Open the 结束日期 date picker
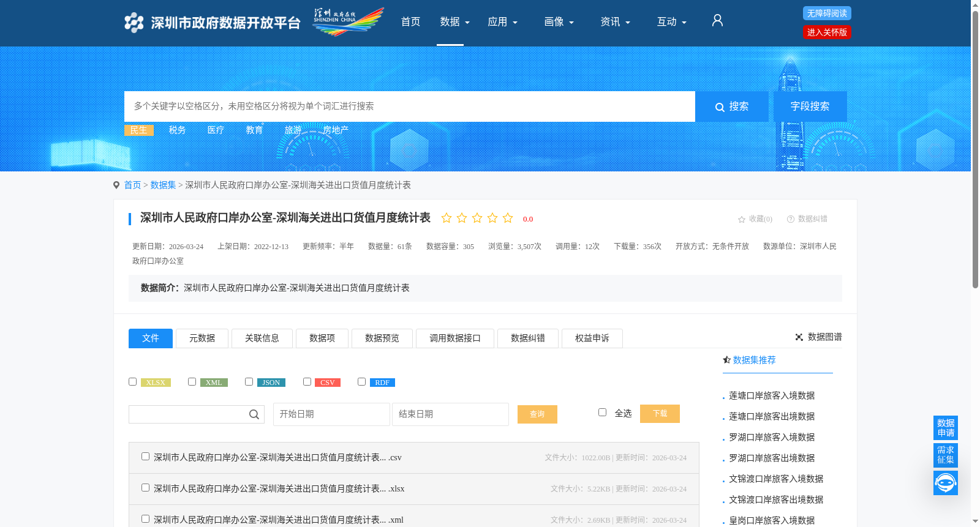The width and height of the screenshot is (980, 527). tap(450, 414)
